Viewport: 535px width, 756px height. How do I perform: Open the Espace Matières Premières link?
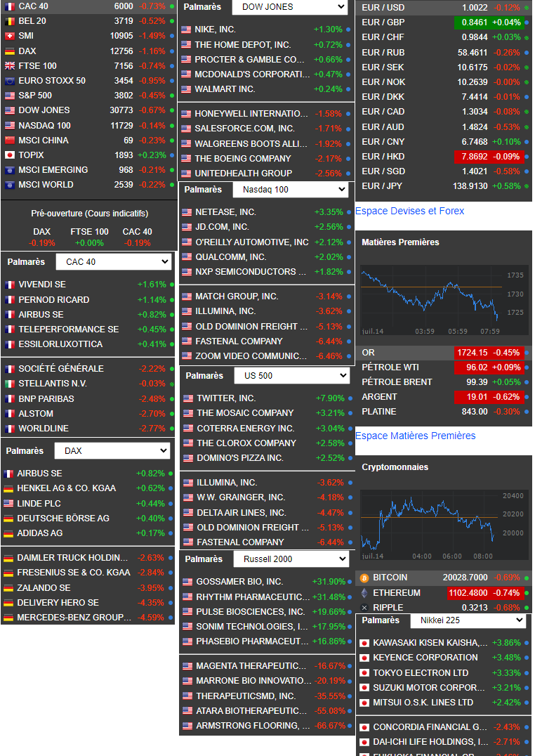point(416,436)
